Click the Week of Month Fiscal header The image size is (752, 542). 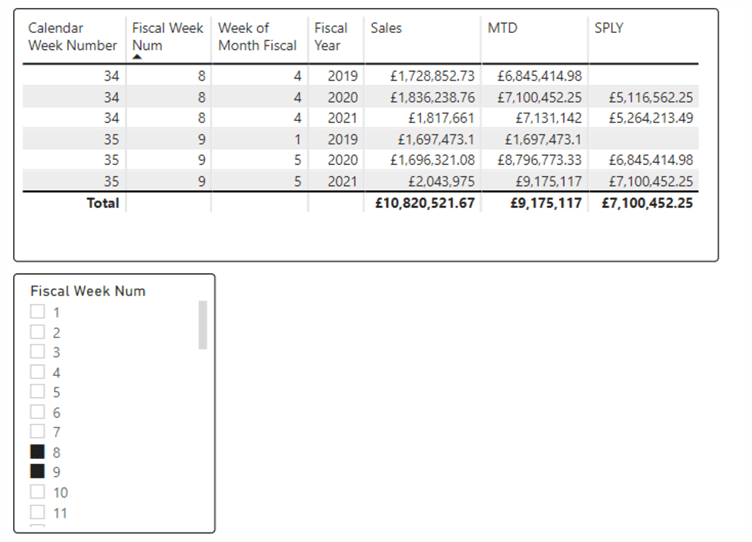tap(257, 36)
